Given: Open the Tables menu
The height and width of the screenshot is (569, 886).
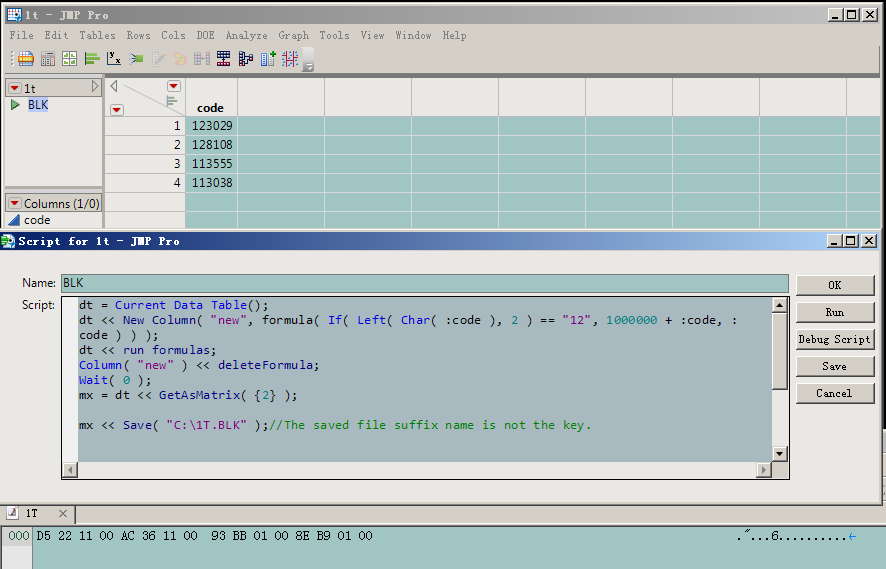Looking at the screenshot, I should pos(97,35).
